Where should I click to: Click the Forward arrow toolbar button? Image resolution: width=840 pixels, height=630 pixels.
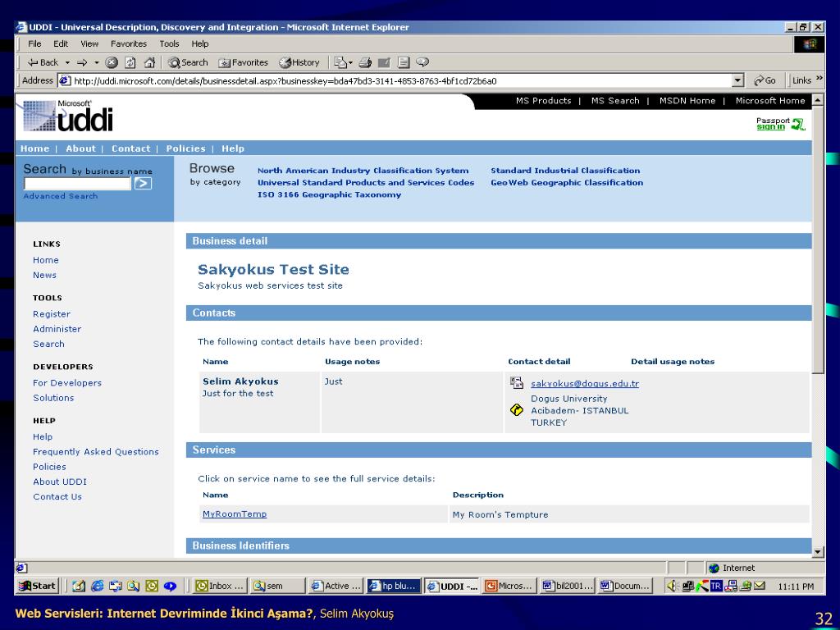pyautogui.click(x=82, y=62)
